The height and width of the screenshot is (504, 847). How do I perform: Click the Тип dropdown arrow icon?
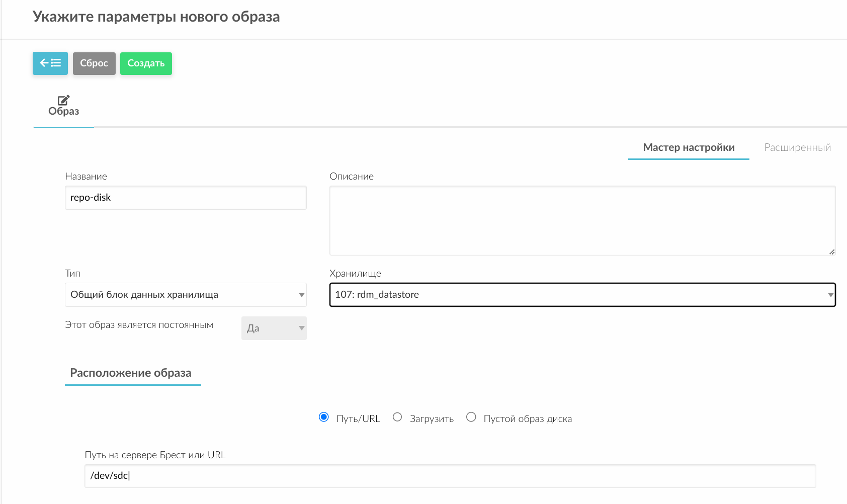[301, 295]
